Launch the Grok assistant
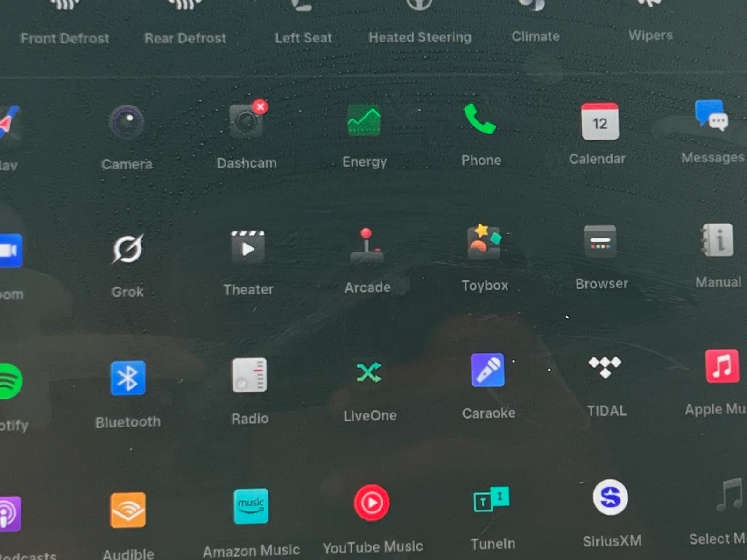The image size is (747, 560). [127, 248]
